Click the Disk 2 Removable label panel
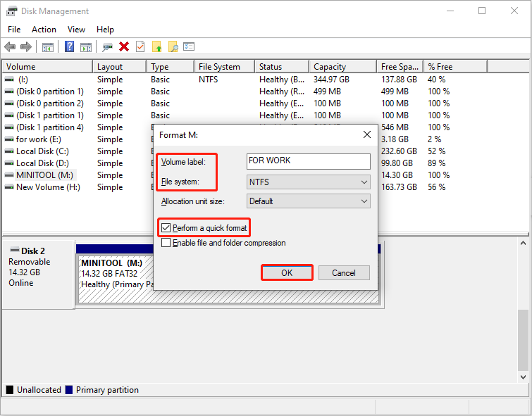 pos(38,275)
